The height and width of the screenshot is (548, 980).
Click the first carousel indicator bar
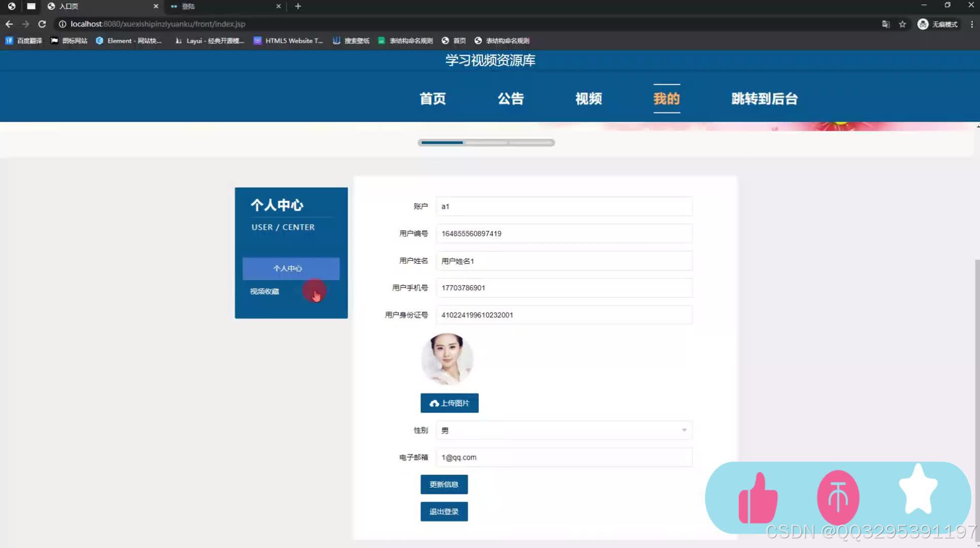[x=442, y=143]
